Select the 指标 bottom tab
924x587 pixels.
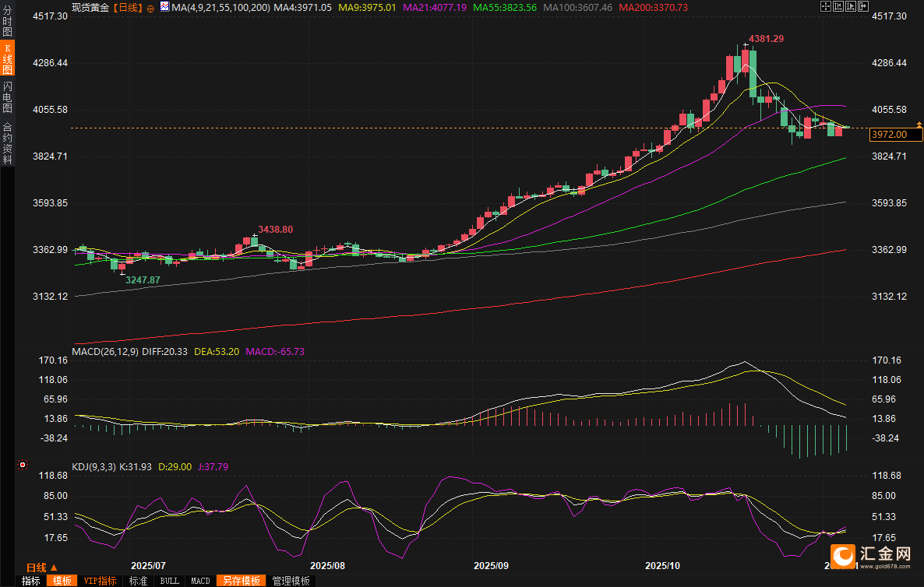(x=30, y=581)
